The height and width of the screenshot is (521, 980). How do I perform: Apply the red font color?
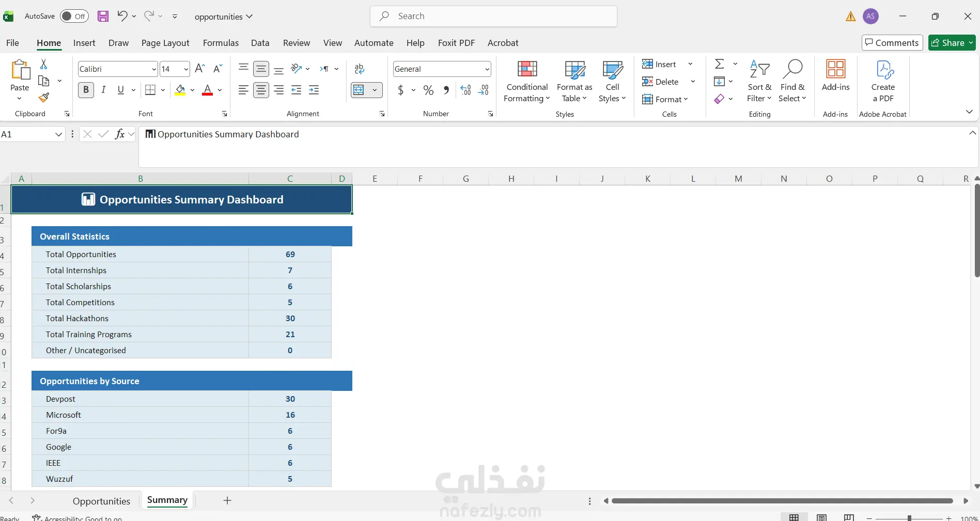pos(208,90)
